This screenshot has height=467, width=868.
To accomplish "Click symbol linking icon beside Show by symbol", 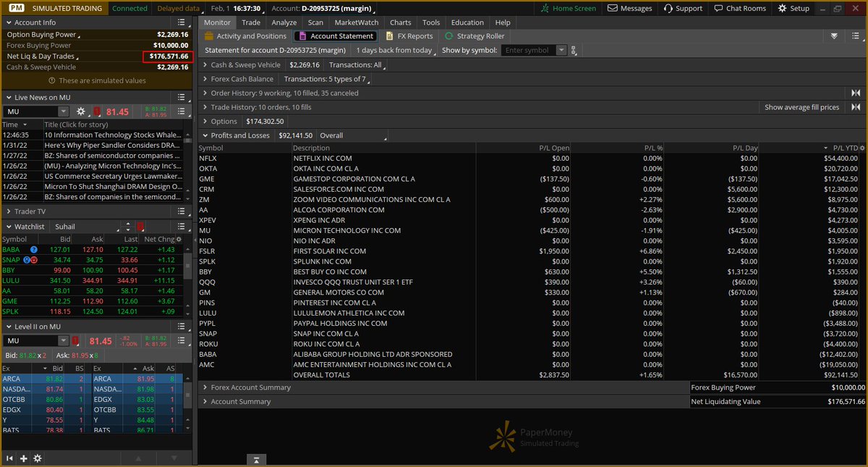I will [x=574, y=51].
